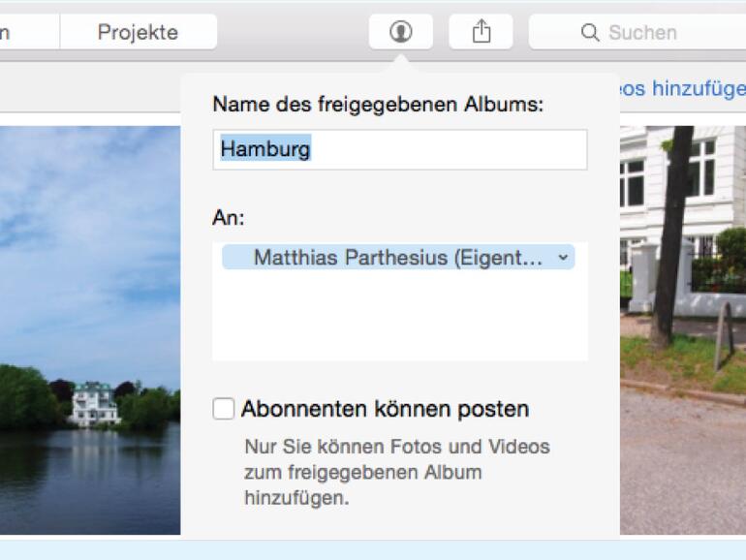Click the magnifying glass search icon
The height and width of the screenshot is (560, 746).
(x=590, y=33)
